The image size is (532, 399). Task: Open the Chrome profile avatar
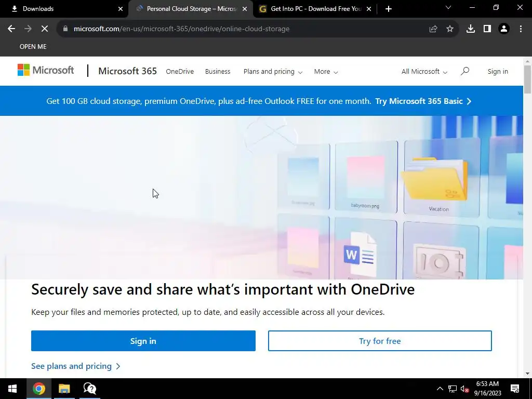[504, 29]
